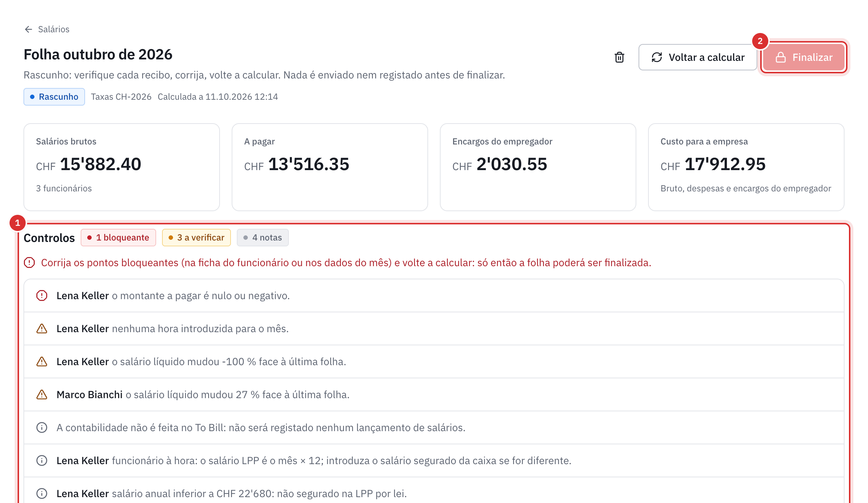This screenshot has height=503, width=868.
Task: Go back to Salários via arrow
Action: 29,29
